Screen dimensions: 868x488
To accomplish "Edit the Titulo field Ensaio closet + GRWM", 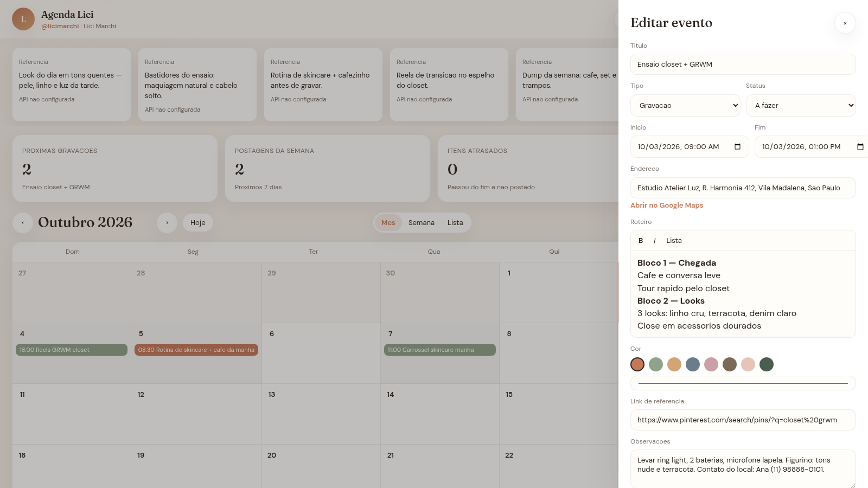I will 743,65.
